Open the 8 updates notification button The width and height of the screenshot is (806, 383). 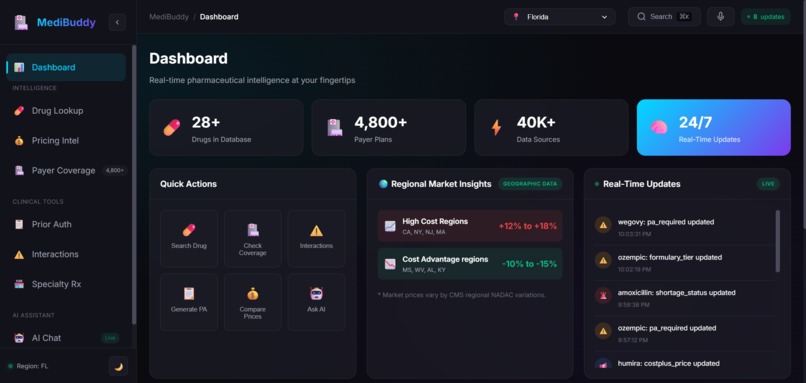[765, 17]
